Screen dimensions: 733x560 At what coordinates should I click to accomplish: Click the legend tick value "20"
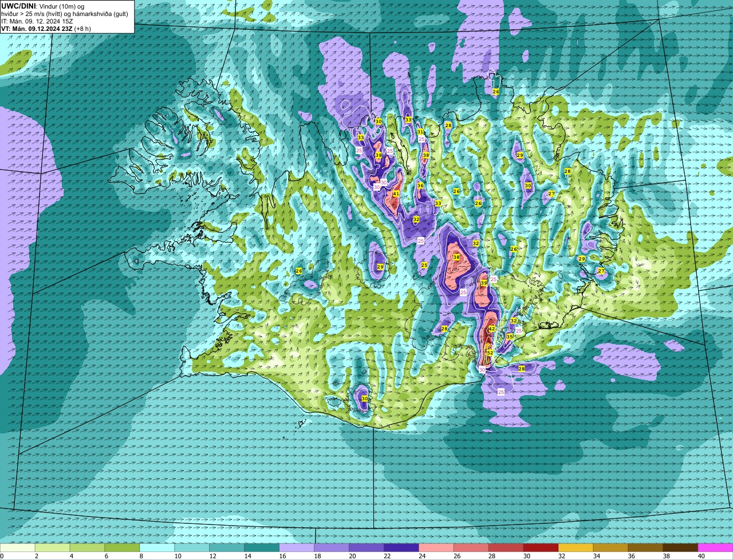[353, 556]
